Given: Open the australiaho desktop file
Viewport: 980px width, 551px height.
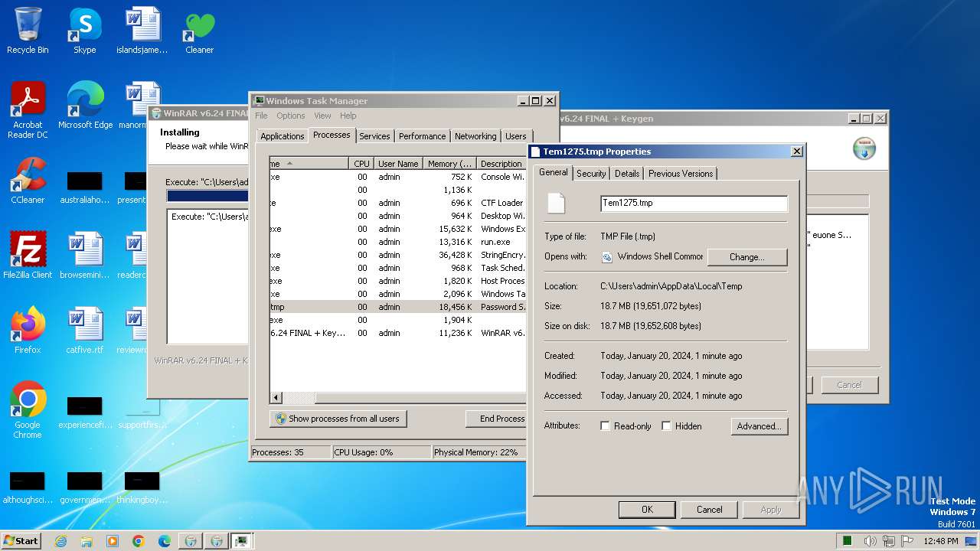Looking at the screenshot, I should [x=85, y=187].
